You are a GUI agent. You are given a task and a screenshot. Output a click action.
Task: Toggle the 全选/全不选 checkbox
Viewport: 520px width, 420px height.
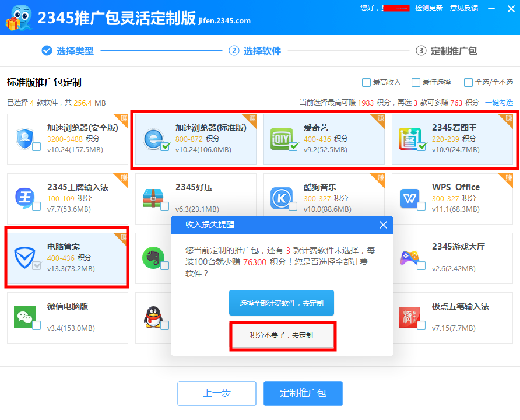coord(468,82)
